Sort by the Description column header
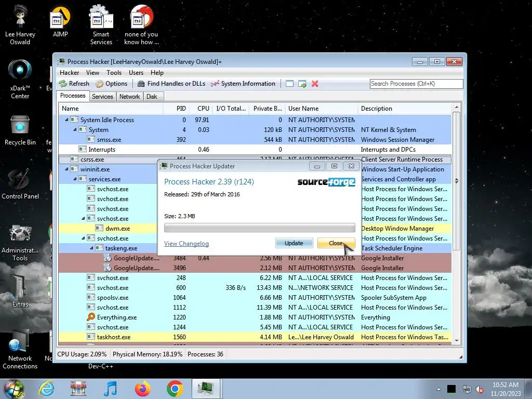Image resolution: width=532 pixels, height=399 pixels. (x=405, y=109)
